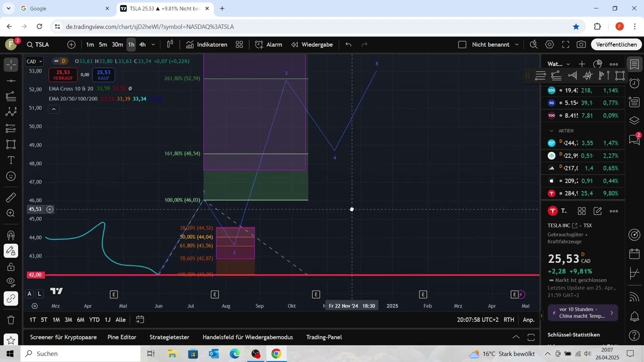
Task: Select the text annotation tool
Action: click(11, 160)
